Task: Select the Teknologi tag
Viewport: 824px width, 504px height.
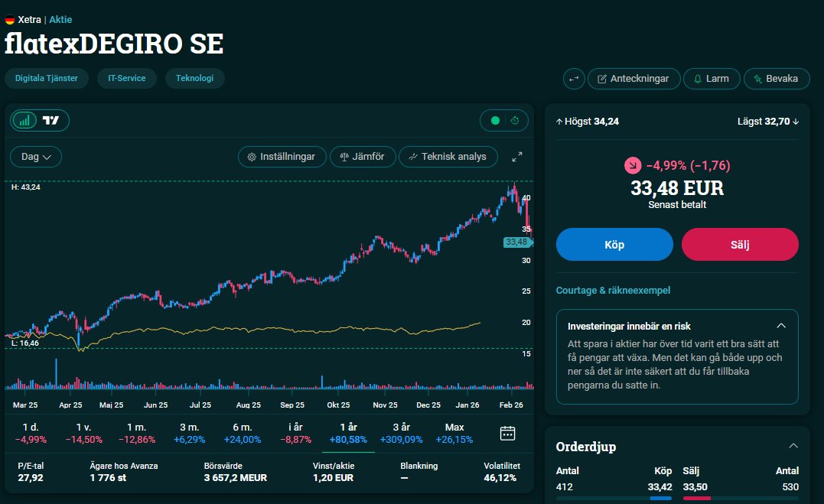Action: tap(194, 78)
